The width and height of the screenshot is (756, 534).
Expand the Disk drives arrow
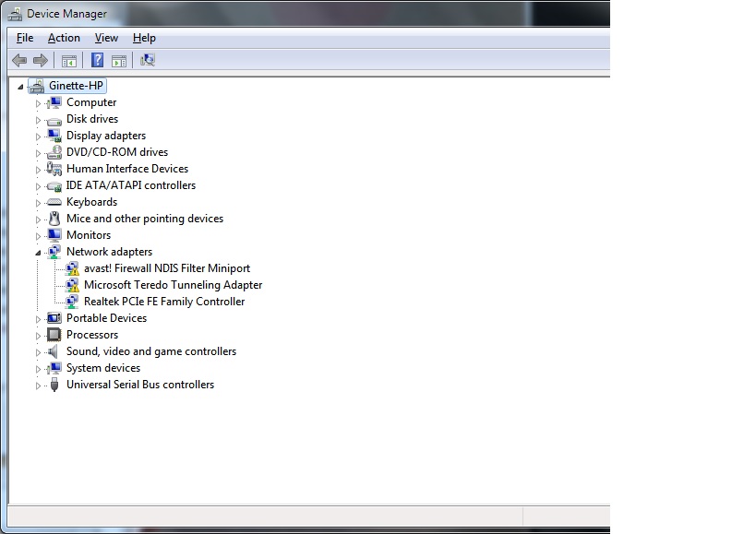click(x=38, y=120)
